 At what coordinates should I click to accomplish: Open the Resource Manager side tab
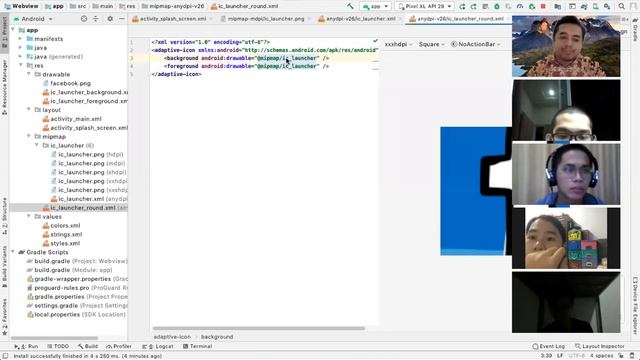tap(4, 87)
